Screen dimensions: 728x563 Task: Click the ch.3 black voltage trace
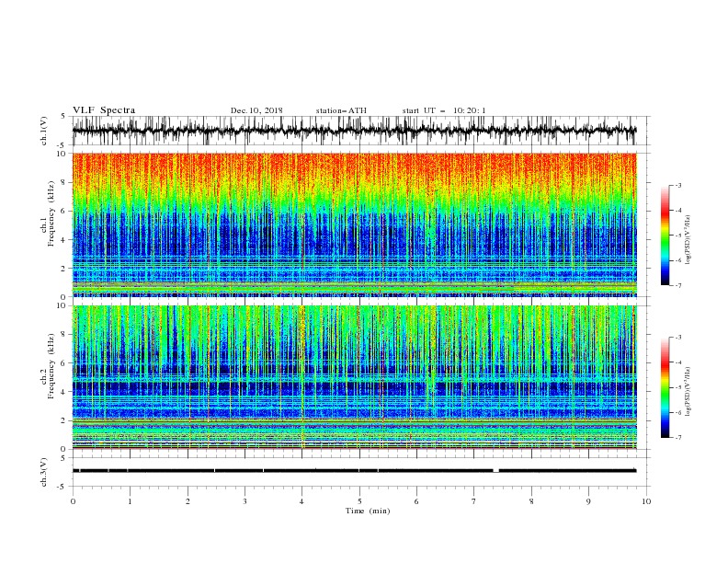pos(354,471)
